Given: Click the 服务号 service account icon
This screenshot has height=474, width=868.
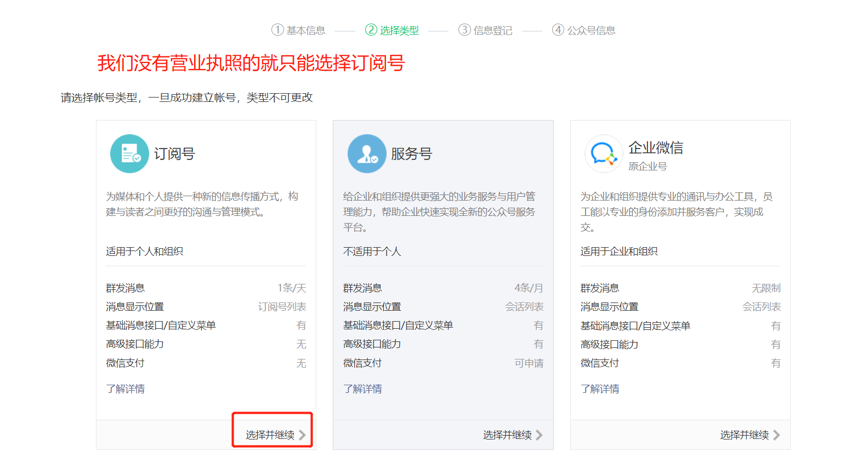Looking at the screenshot, I should [x=367, y=154].
